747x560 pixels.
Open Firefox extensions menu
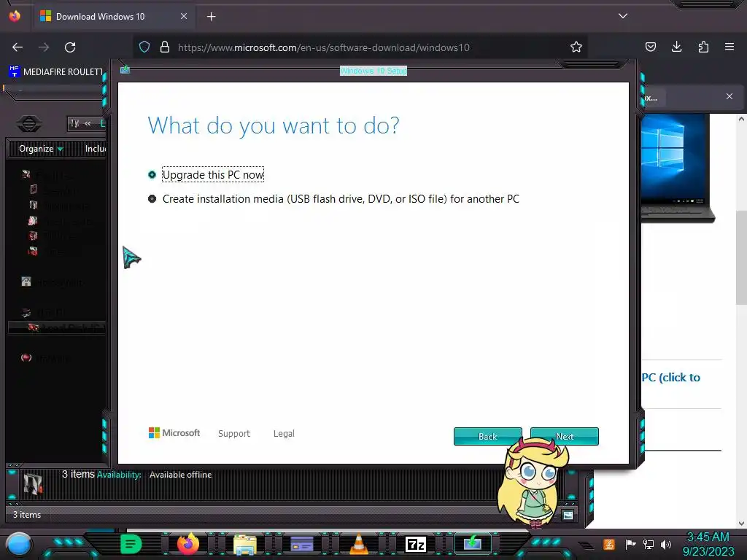(x=703, y=47)
